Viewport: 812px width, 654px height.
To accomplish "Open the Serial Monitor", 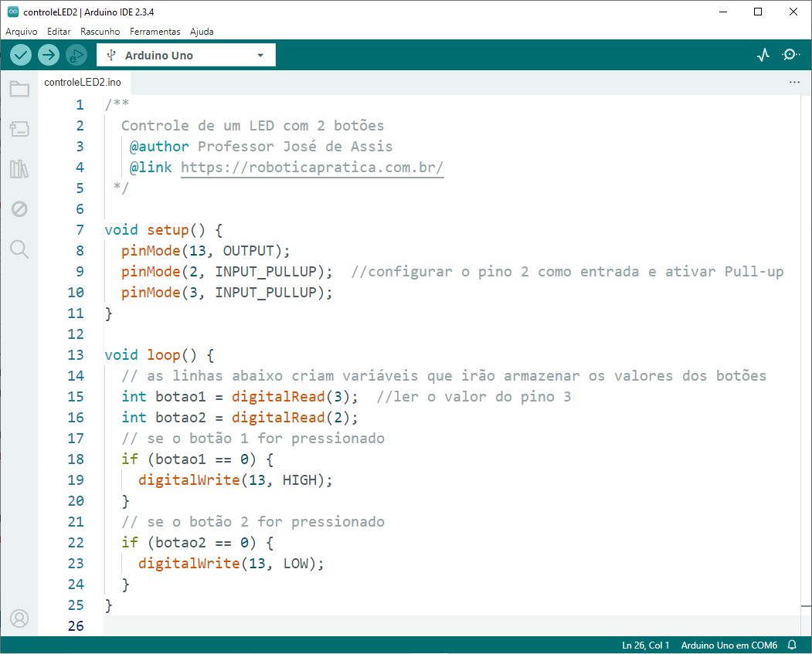I will tap(790, 55).
